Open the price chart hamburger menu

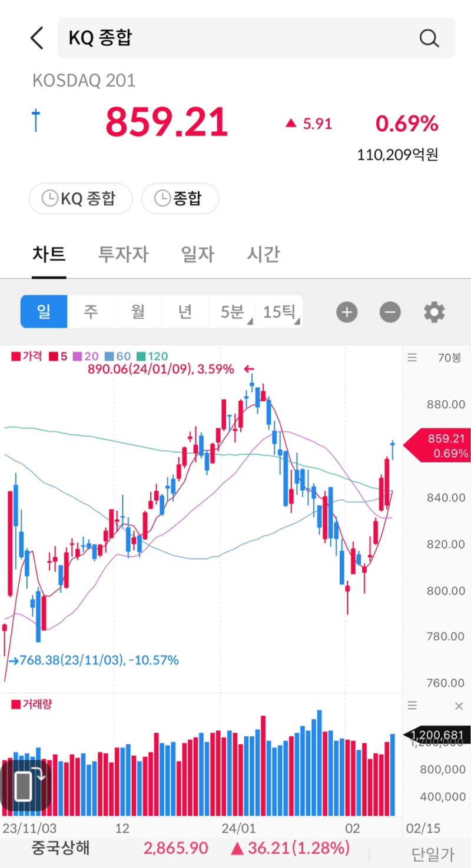(x=412, y=357)
